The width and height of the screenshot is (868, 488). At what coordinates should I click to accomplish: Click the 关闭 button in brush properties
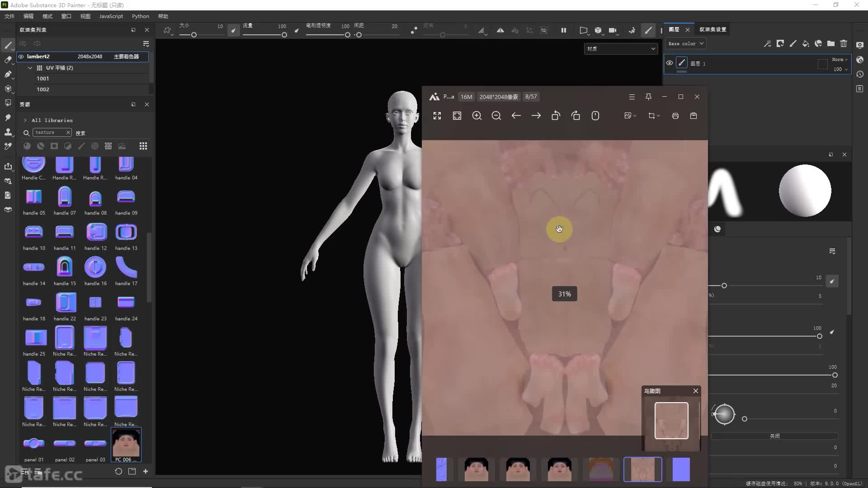(x=774, y=436)
